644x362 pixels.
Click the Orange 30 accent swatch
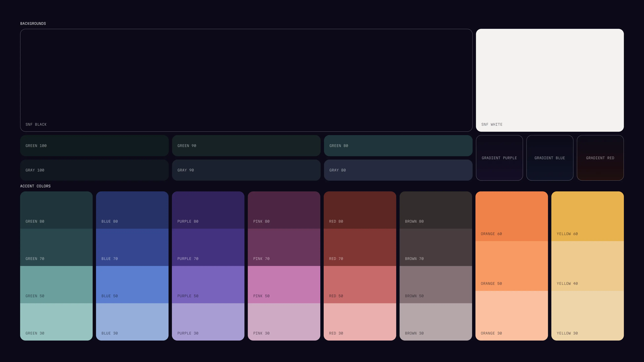tap(512, 316)
